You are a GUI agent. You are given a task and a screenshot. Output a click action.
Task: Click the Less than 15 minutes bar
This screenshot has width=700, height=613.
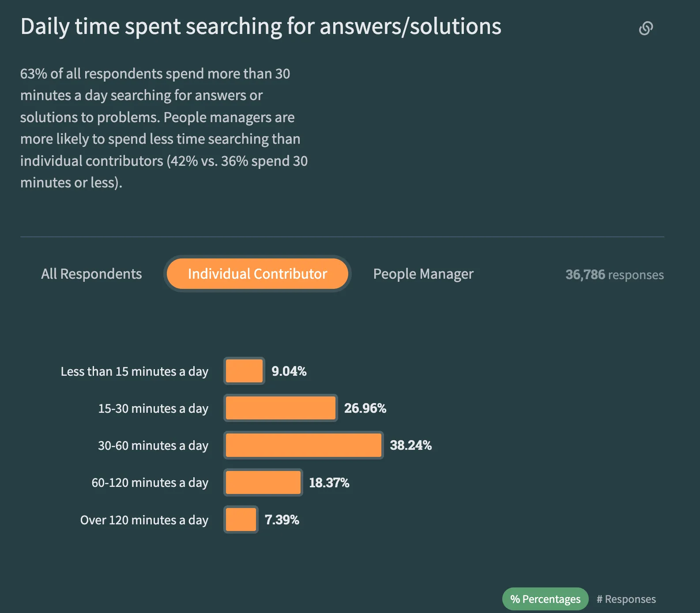(x=244, y=371)
